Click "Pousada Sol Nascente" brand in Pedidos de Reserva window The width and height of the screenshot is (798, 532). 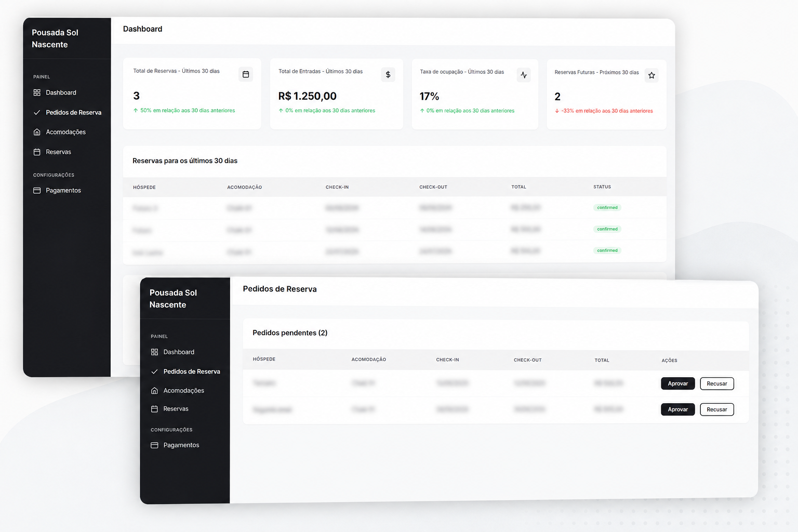(x=174, y=299)
